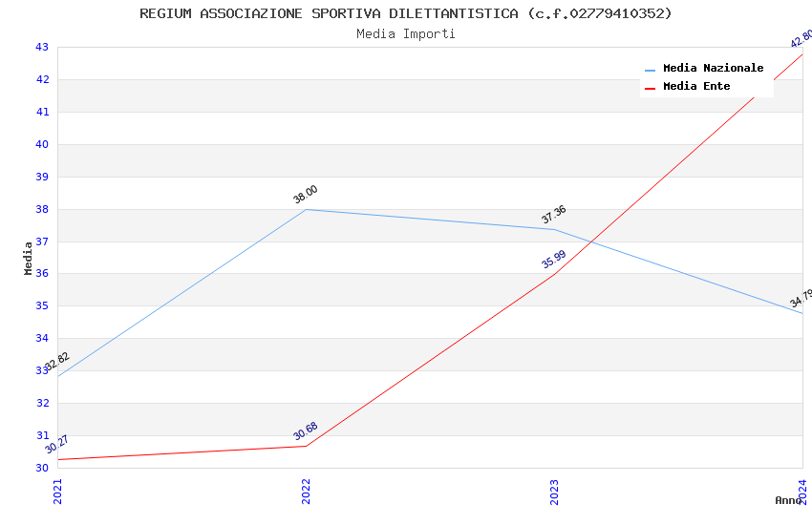Screen dimensions: 812x525
Task: Click the vertical Media axis title
Action: [x=29, y=258]
